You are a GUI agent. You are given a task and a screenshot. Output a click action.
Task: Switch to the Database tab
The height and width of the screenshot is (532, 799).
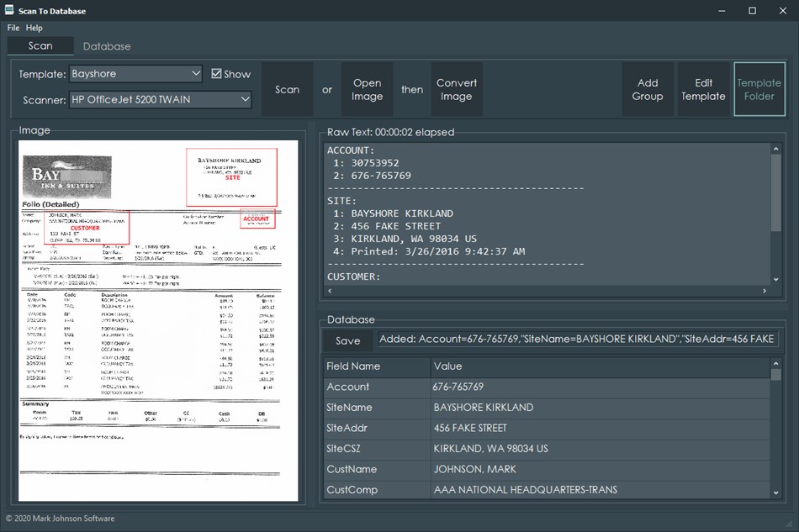click(x=107, y=46)
